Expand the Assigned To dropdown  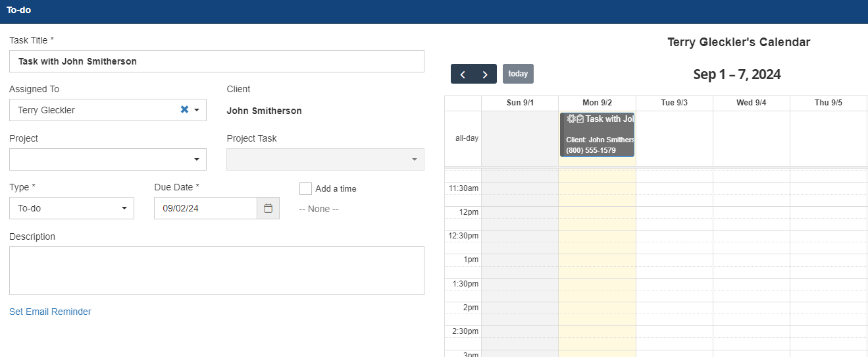coord(197,110)
